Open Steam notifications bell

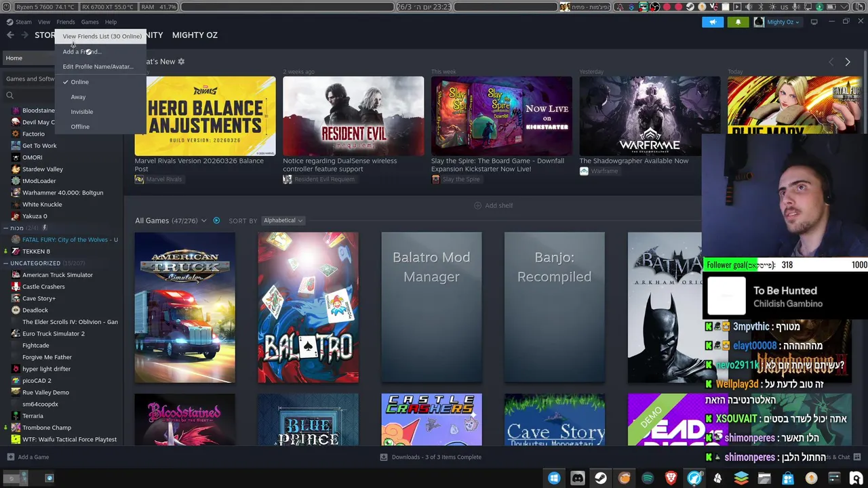(x=738, y=22)
